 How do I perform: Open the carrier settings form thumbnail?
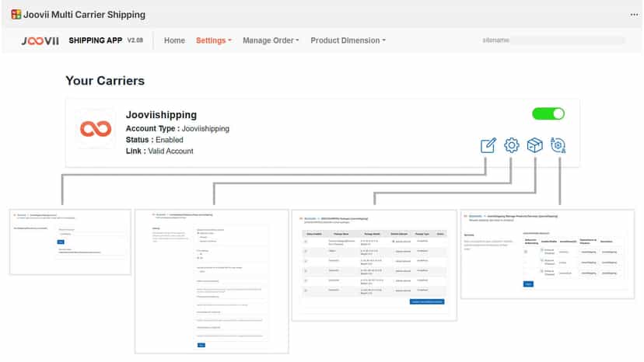click(x=212, y=281)
